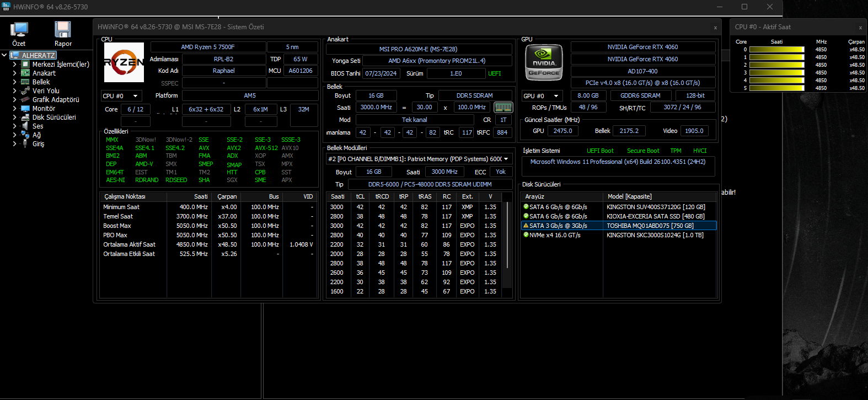The width and height of the screenshot is (868, 400).
Task: Click the Arayüz column header
Action: [x=562, y=196]
